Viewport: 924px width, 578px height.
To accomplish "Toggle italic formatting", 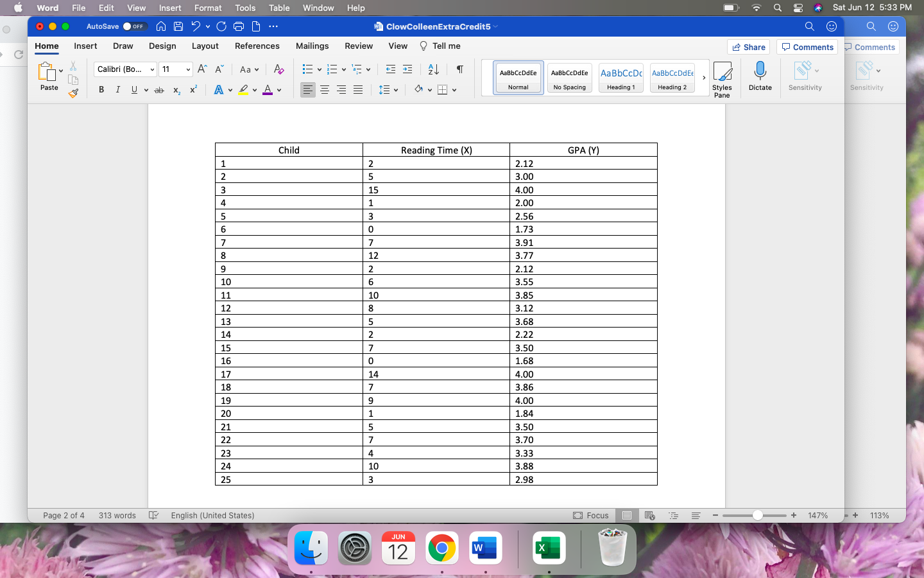I will pyautogui.click(x=117, y=90).
